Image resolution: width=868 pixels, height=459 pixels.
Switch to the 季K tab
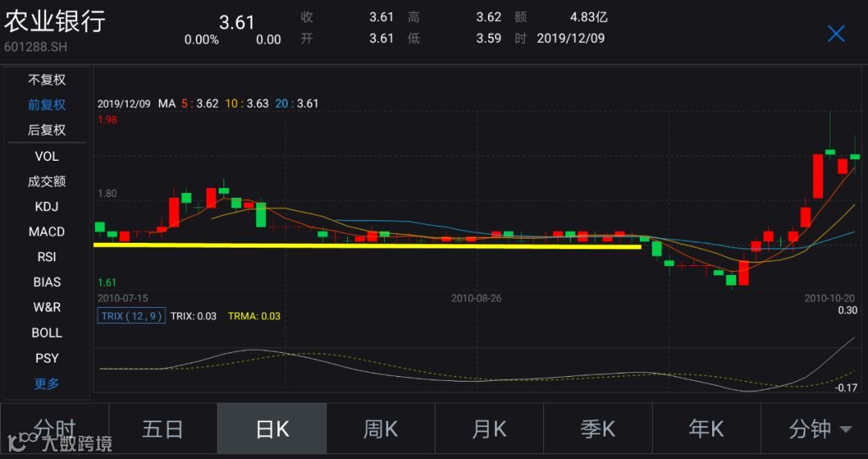tap(598, 429)
